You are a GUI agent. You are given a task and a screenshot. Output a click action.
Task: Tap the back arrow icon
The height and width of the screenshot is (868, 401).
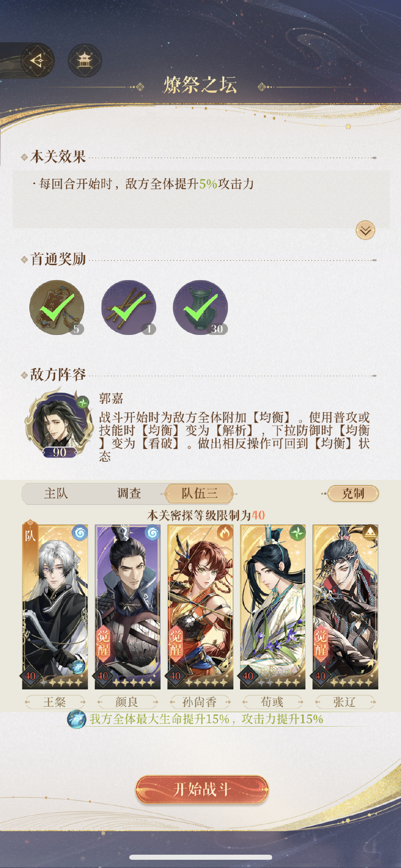click(37, 61)
